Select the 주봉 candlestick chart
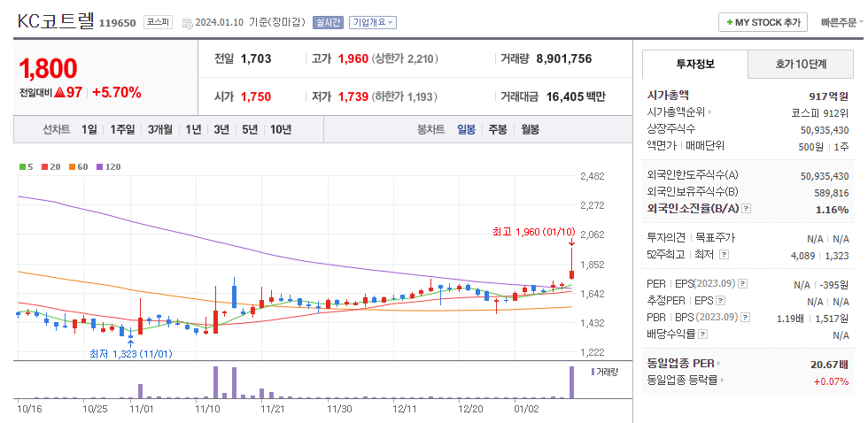Screen dimensions: 868x423 [497, 130]
